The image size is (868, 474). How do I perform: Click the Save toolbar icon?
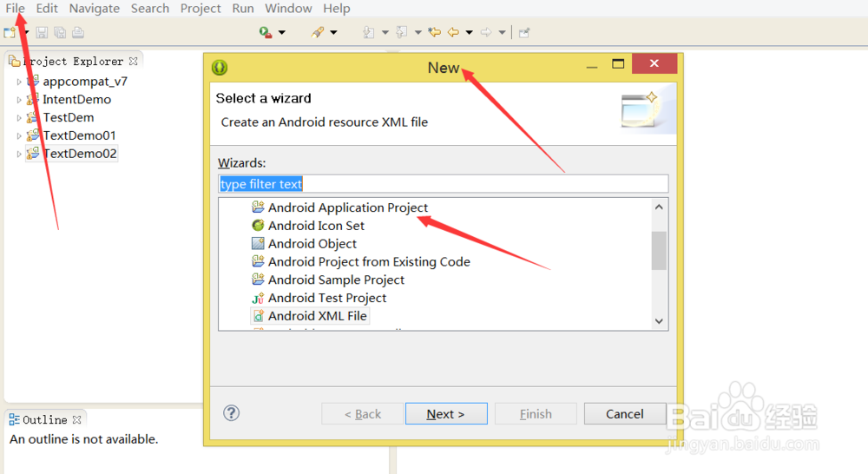pos(42,33)
